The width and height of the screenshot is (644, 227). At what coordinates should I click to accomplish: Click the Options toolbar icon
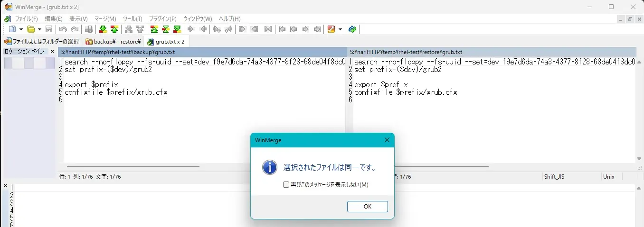331,29
